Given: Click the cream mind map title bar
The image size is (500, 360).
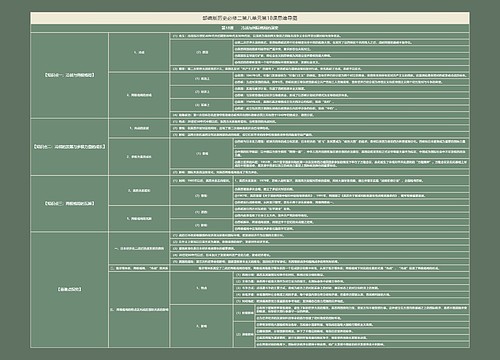Looking at the screenshot, I should (250, 18).
